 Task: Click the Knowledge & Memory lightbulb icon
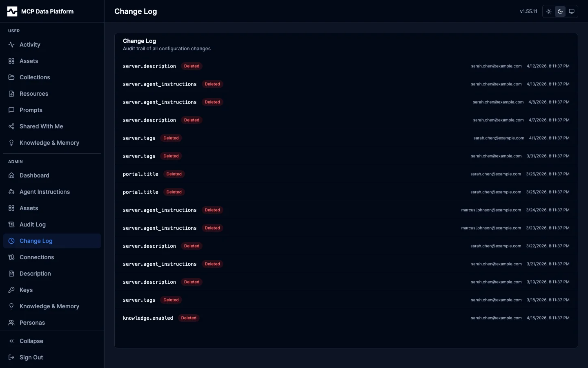pyautogui.click(x=11, y=143)
